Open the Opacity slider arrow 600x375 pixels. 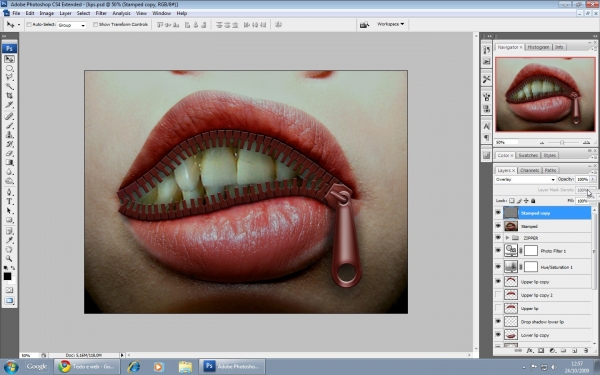tap(593, 179)
